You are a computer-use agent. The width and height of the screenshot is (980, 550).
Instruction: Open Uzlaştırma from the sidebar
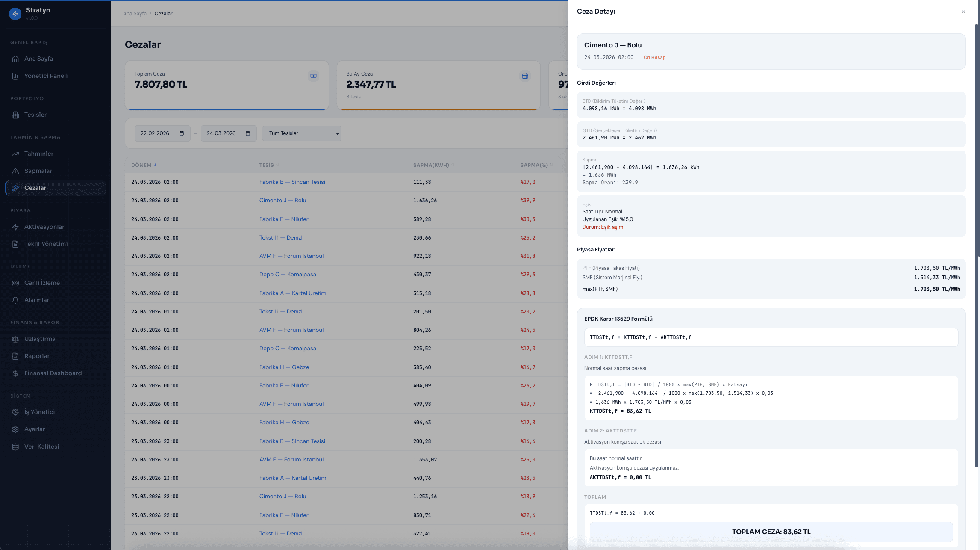40,339
